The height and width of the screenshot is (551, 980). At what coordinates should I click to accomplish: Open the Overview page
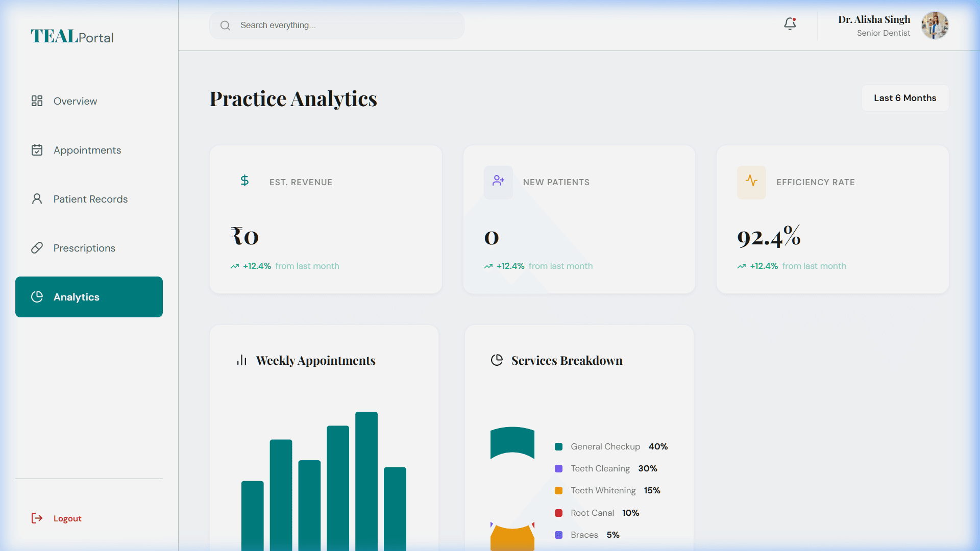tap(89, 101)
